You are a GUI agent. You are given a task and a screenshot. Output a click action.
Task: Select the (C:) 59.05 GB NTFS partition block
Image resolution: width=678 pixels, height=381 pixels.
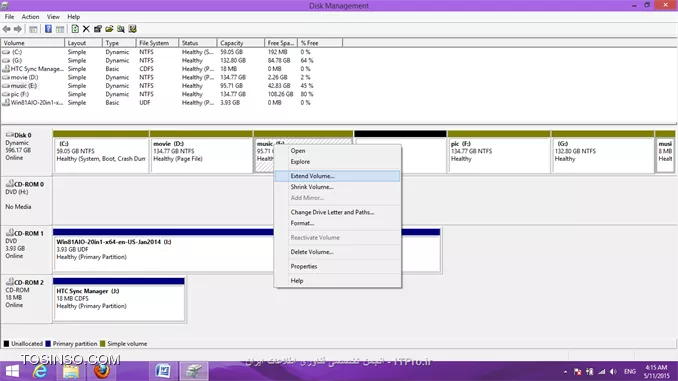point(101,151)
